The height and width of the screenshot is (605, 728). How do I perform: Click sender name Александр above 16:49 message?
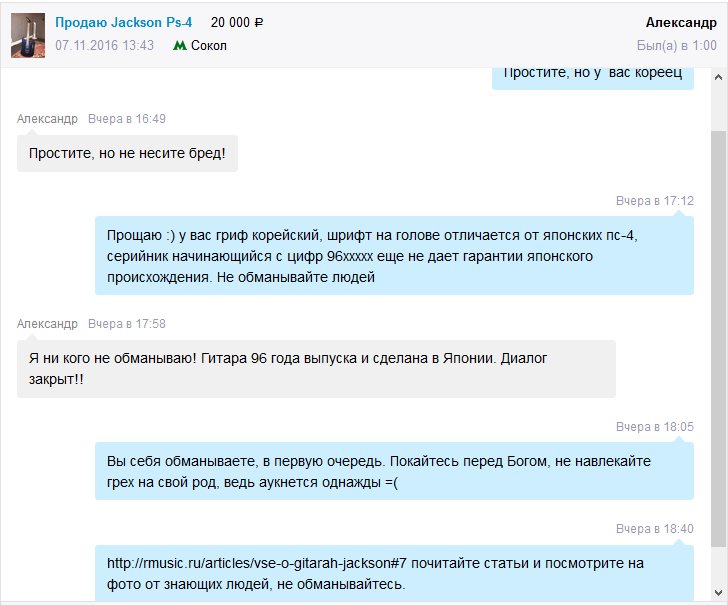47,119
